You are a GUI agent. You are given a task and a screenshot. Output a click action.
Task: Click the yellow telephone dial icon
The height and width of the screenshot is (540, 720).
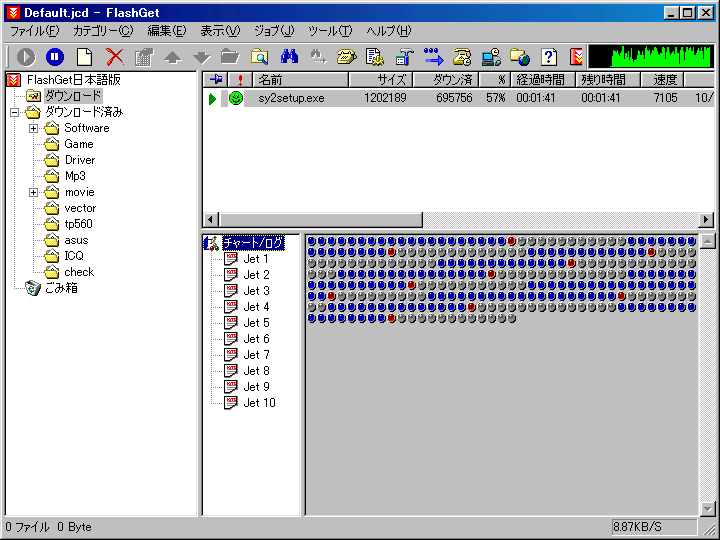[347, 57]
